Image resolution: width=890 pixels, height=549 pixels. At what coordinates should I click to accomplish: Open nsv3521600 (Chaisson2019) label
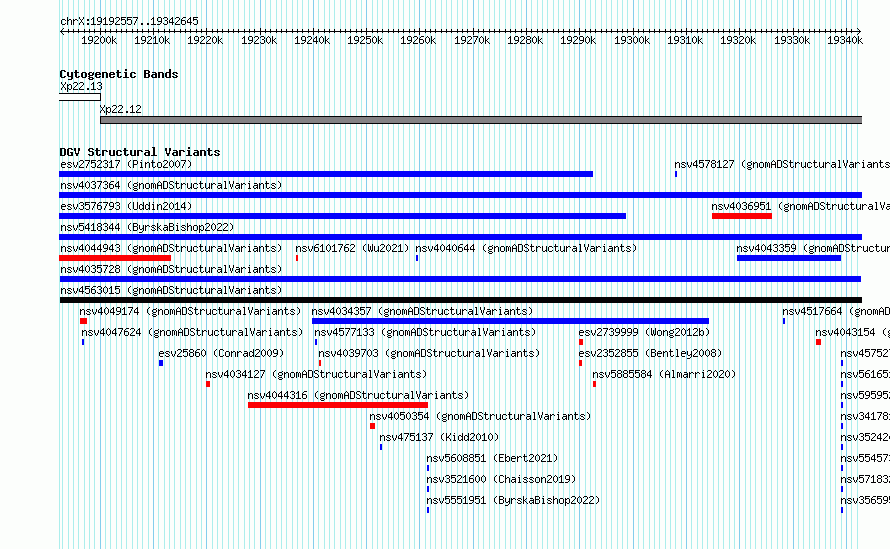pos(501,479)
